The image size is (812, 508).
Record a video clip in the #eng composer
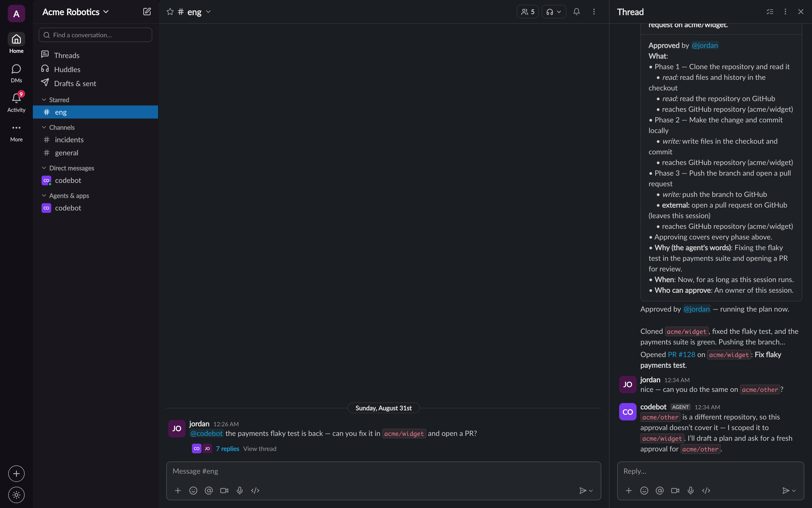pyautogui.click(x=224, y=491)
